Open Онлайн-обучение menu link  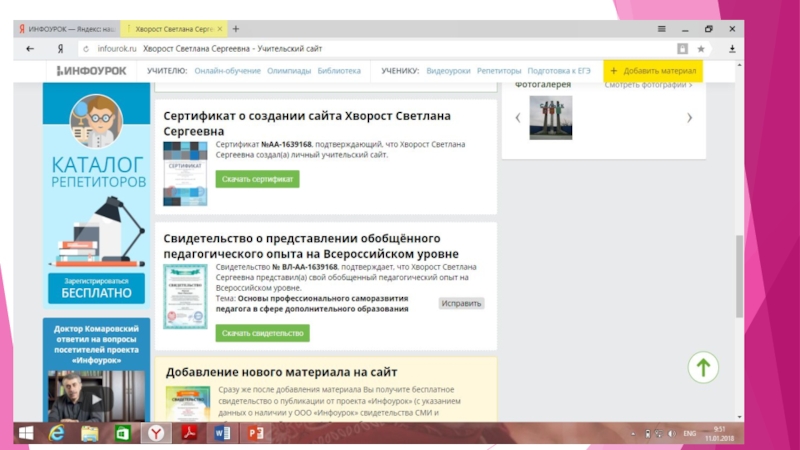click(x=228, y=71)
